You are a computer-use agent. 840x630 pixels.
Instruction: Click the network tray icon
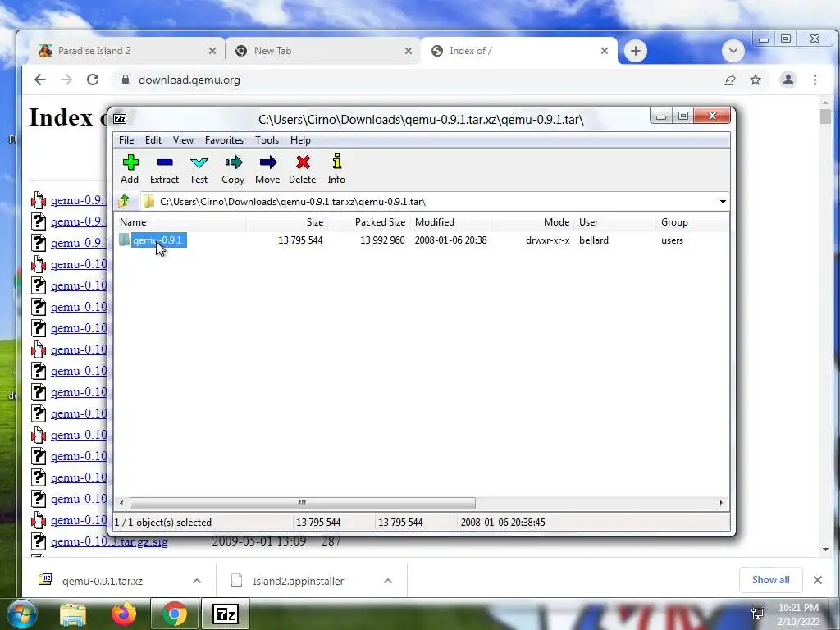click(757, 614)
